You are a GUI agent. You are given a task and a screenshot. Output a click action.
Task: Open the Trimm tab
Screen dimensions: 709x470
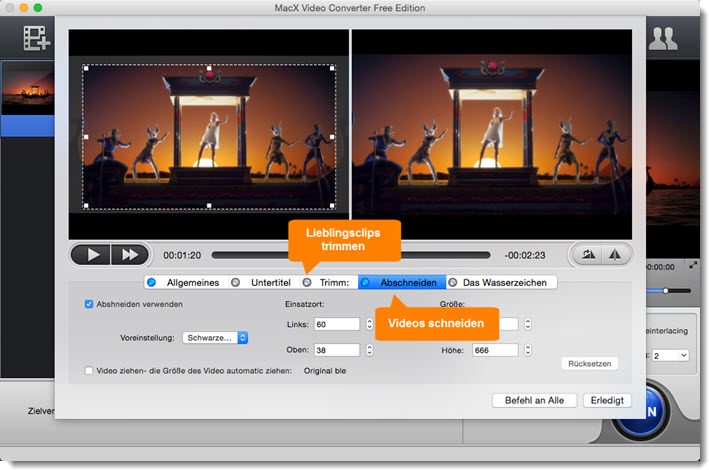click(329, 283)
